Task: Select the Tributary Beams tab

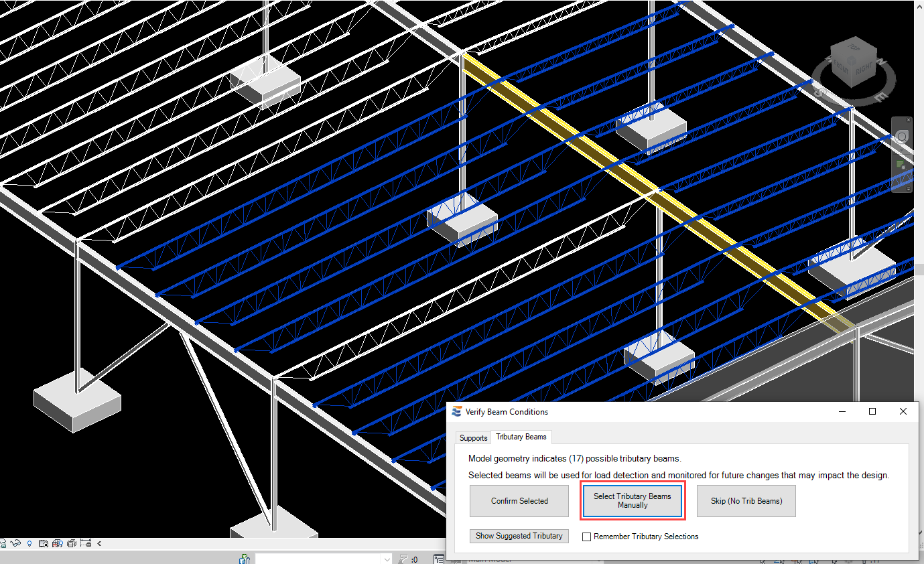Action: [521, 437]
